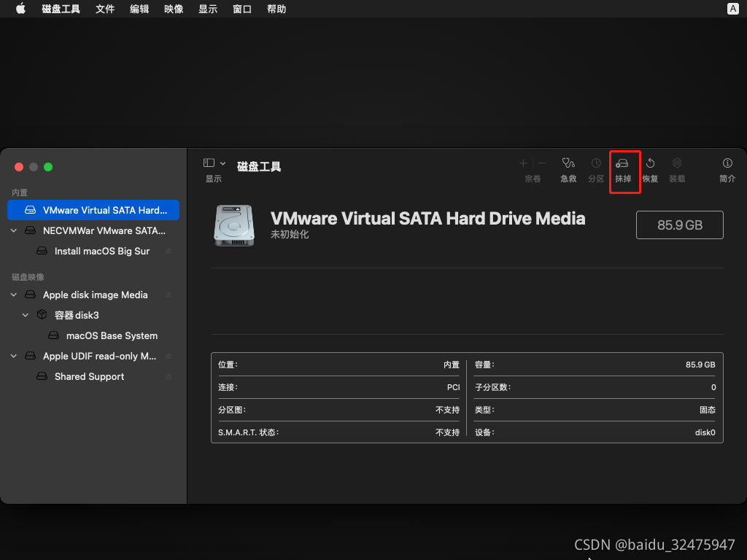Click the 85.9 GB capacity box

click(679, 225)
